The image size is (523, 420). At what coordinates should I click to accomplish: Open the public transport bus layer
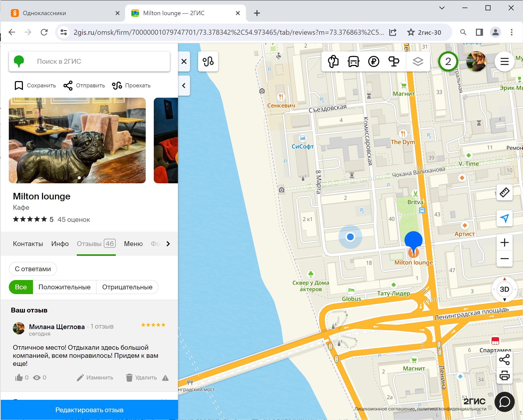tap(353, 61)
